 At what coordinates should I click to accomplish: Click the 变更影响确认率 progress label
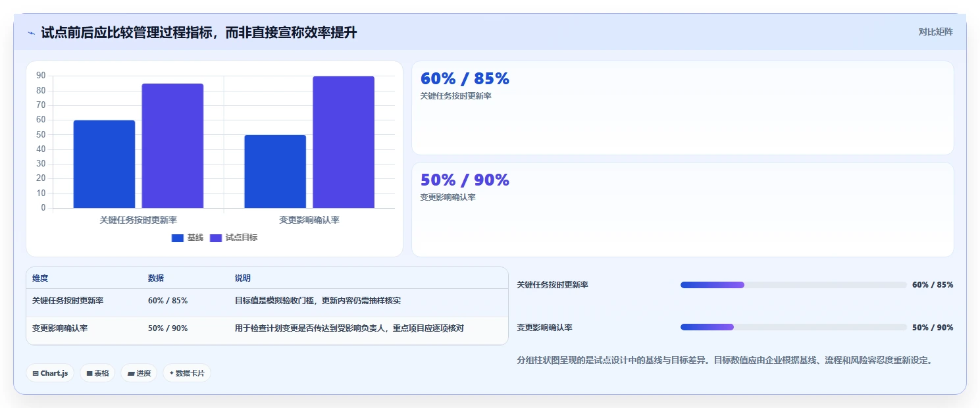[545, 327]
